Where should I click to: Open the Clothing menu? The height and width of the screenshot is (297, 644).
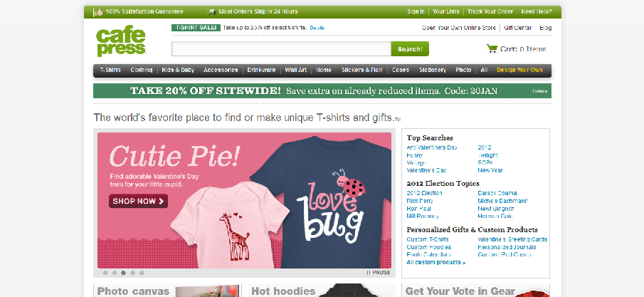(142, 70)
